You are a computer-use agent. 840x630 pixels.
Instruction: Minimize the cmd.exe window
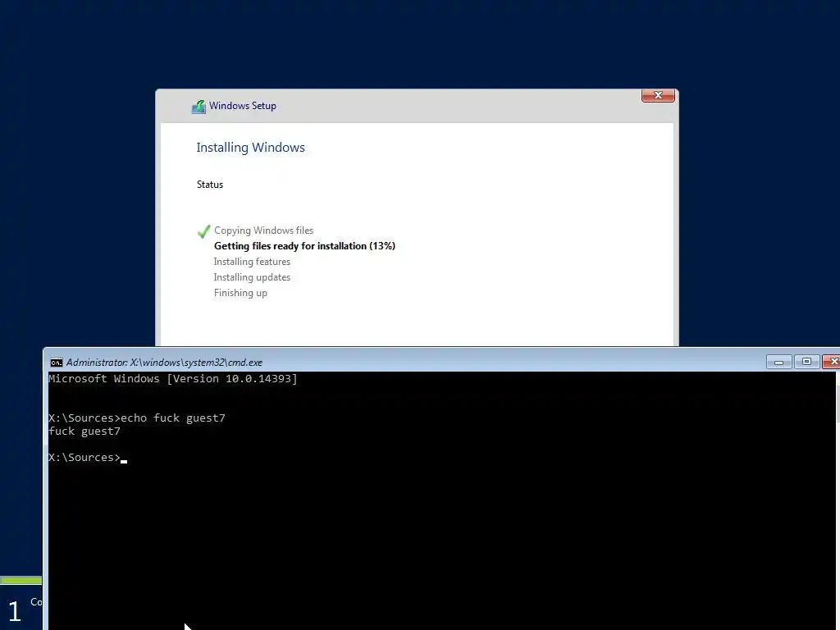pyautogui.click(x=779, y=362)
